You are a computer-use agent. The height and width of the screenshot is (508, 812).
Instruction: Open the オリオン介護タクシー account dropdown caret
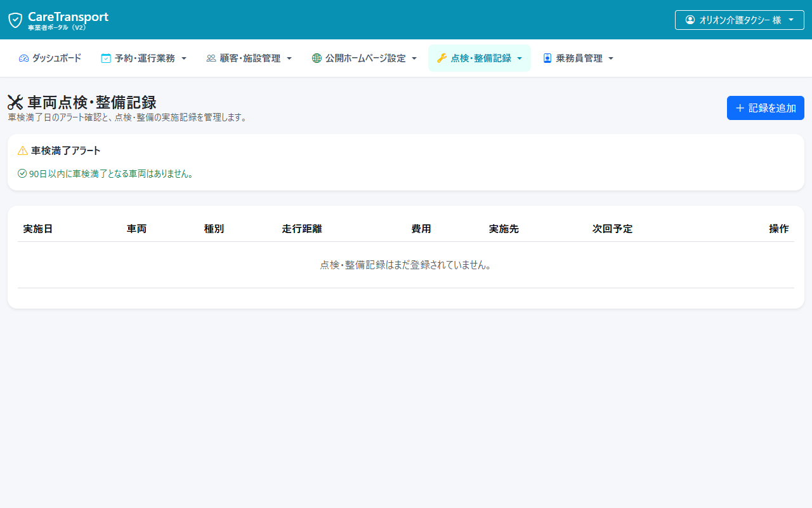[791, 20]
